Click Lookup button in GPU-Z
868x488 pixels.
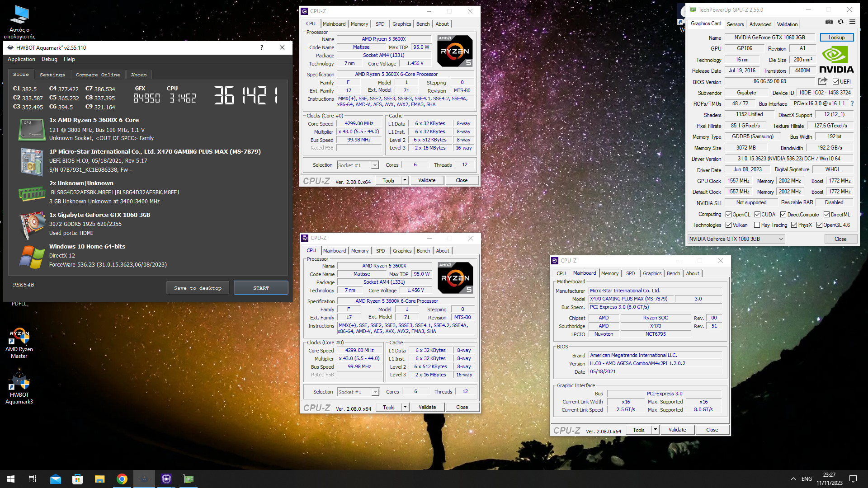coord(836,38)
